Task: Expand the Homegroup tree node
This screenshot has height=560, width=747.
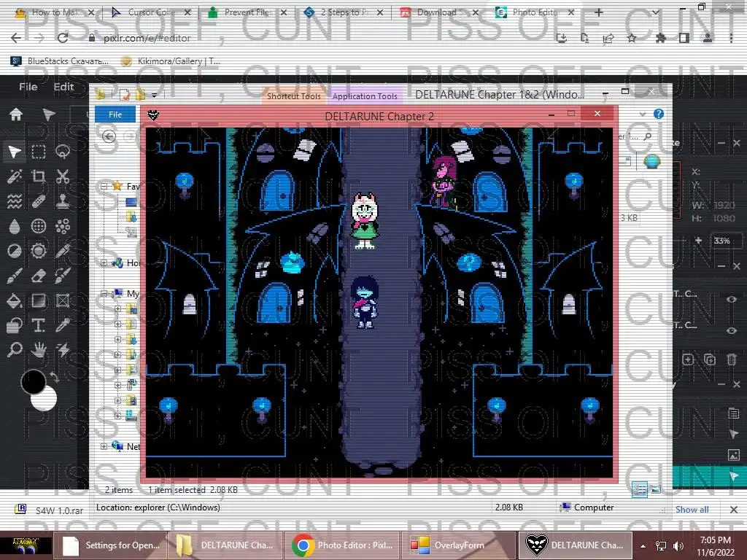Action: point(104,262)
